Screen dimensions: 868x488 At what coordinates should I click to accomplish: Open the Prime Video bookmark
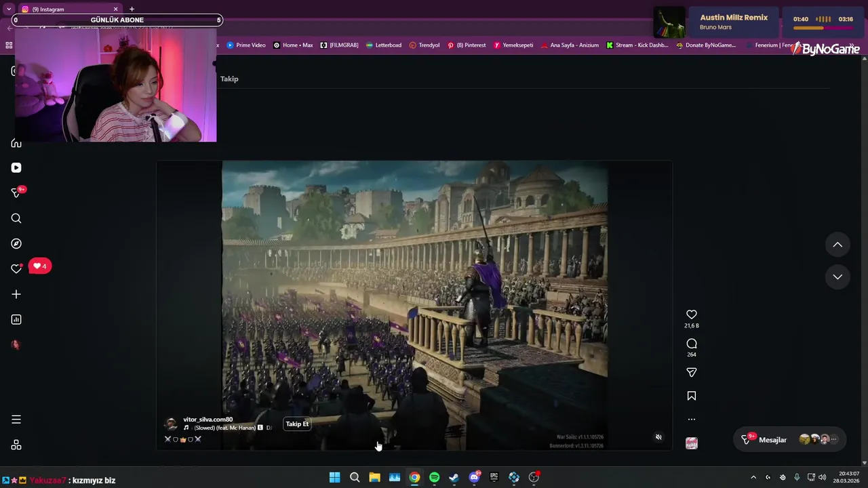click(x=246, y=45)
